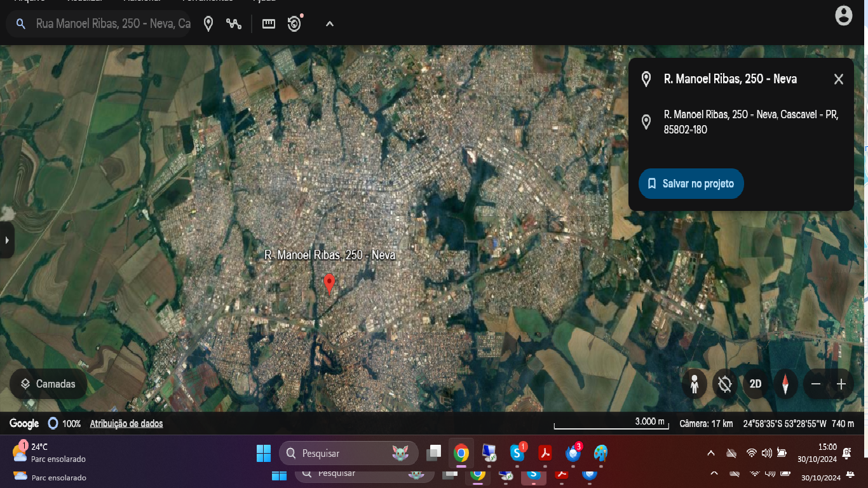The width and height of the screenshot is (868, 488).
Task: Toggle the 2D view mode button
Action: point(756,384)
